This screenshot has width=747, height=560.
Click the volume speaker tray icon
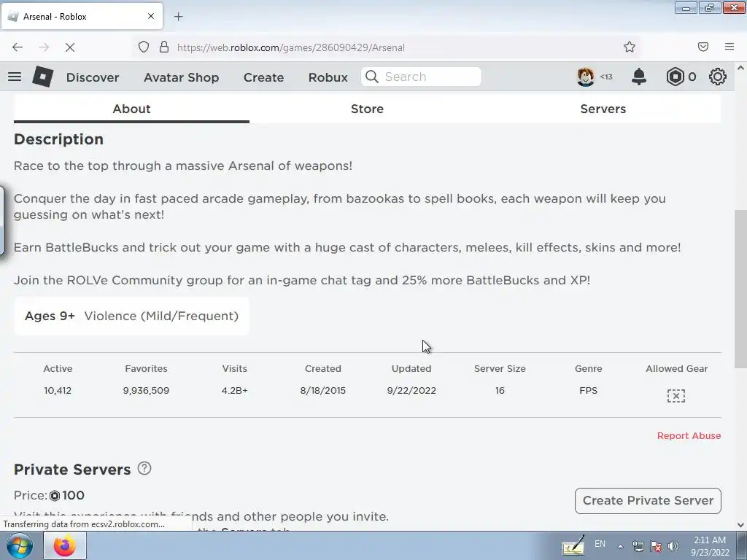click(673, 545)
